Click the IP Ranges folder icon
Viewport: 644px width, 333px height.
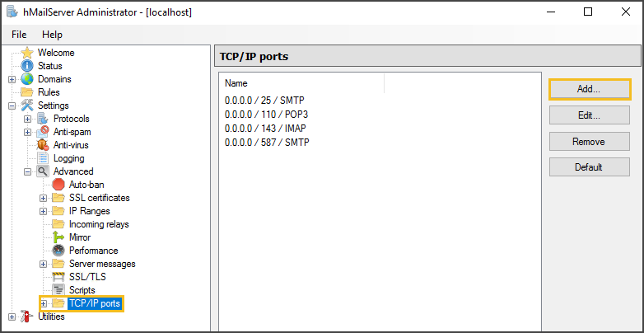[x=58, y=211]
